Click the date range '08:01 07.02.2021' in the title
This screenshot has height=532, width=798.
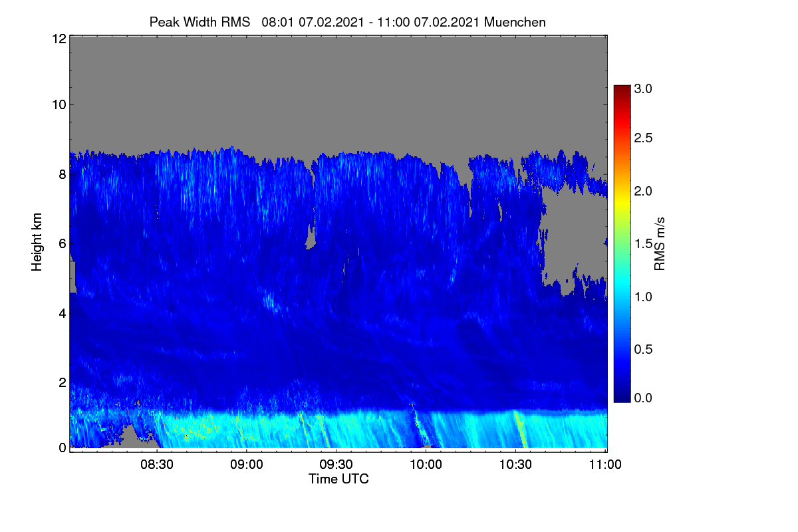313,22
